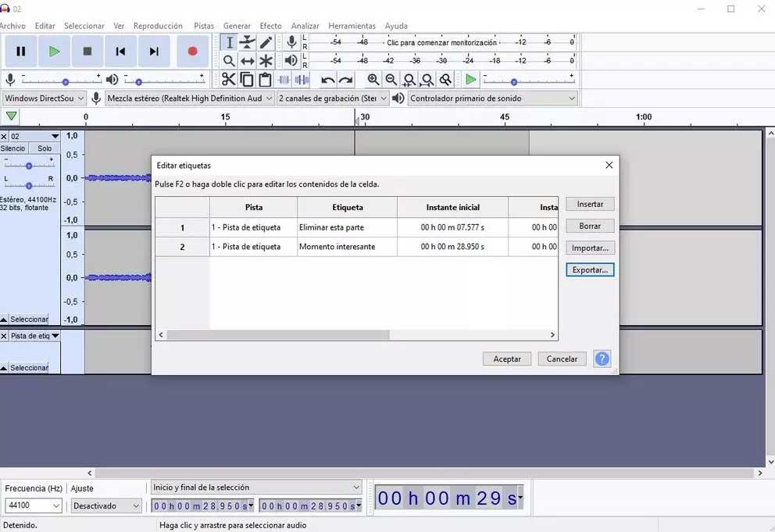Select the Draw pencil tool
The image size is (775, 532).
pyautogui.click(x=266, y=43)
